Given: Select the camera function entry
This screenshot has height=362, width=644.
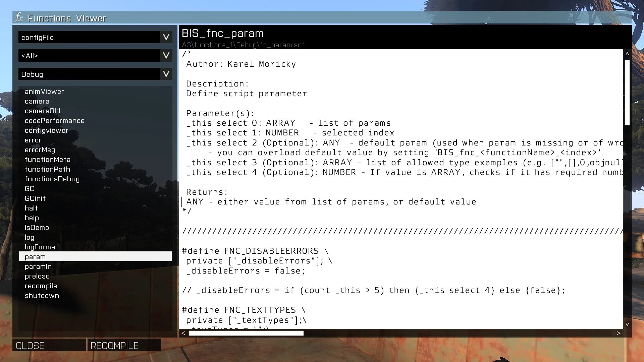Looking at the screenshot, I should pyautogui.click(x=37, y=101).
